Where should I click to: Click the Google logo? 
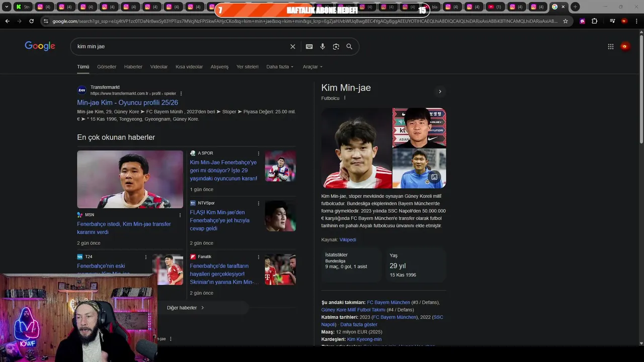[40, 46]
